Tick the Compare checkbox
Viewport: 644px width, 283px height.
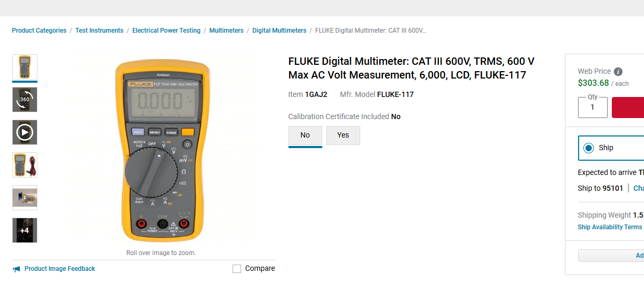[237, 269]
